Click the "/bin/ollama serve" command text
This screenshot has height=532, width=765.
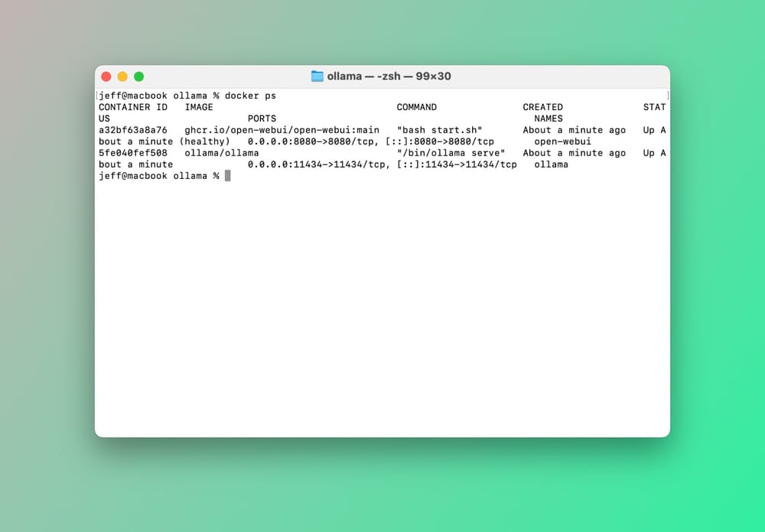coord(450,153)
